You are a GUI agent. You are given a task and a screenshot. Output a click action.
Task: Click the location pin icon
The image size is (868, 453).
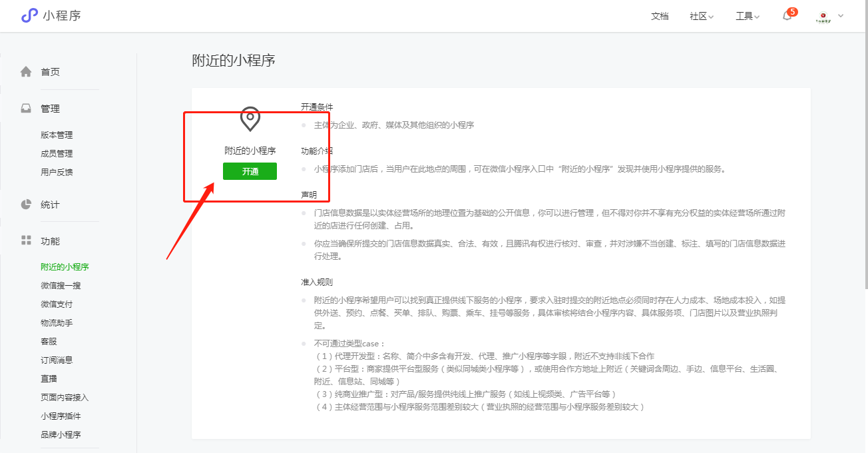[x=250, y=119]
